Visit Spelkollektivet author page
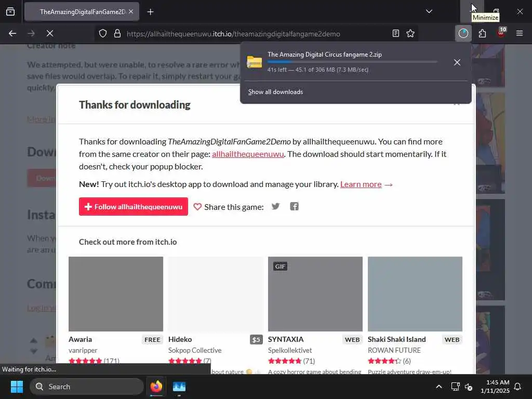The width and height of the screenshot is (532, 399). (x=290, y=350)
